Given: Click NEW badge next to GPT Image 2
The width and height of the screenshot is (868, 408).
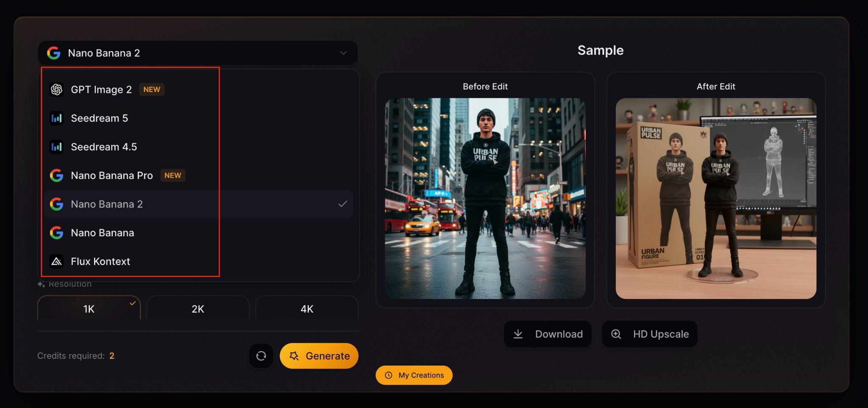Looking at the screenshot, I should pyautogui.click(x=152, y=89).
